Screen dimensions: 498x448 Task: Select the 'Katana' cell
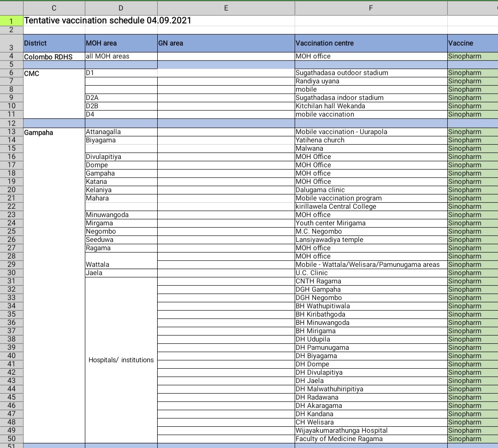(x=121, y=182)
